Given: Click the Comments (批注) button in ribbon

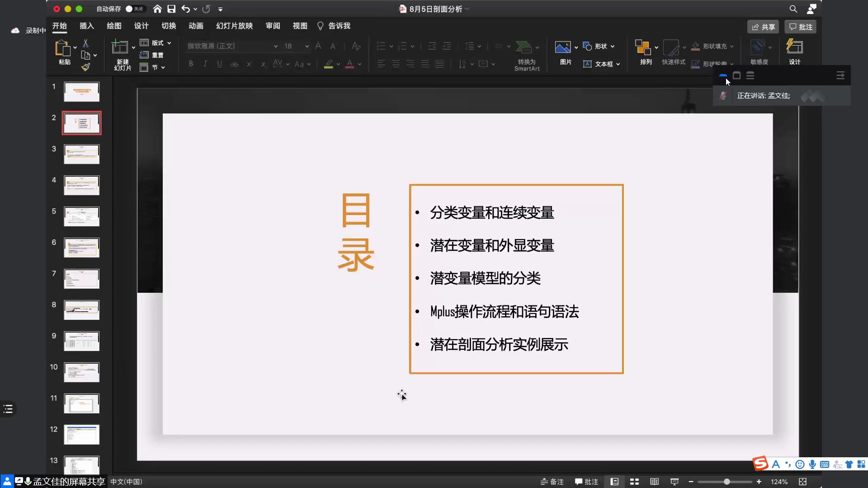Looking at the screenshot, I should click(801, 27).
